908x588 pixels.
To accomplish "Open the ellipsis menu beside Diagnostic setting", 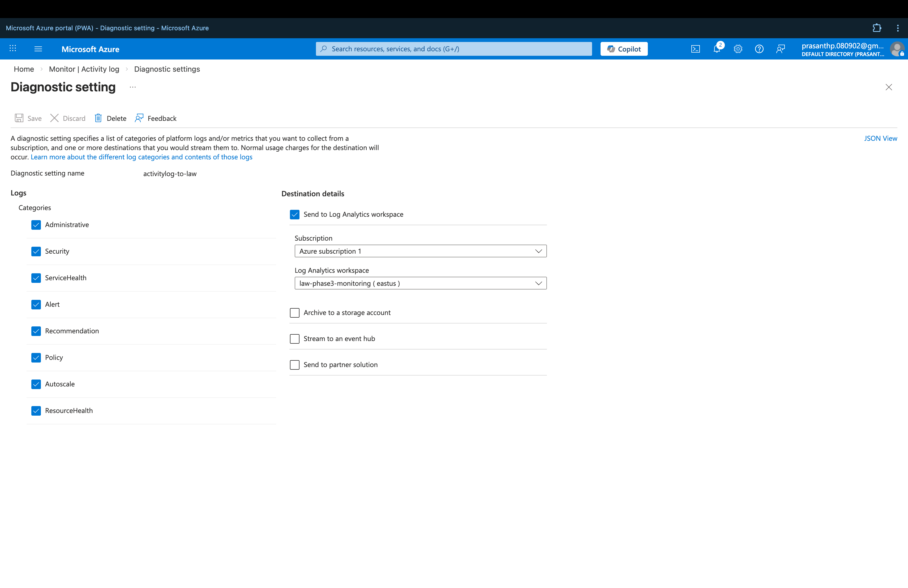I will pos(132,87).
